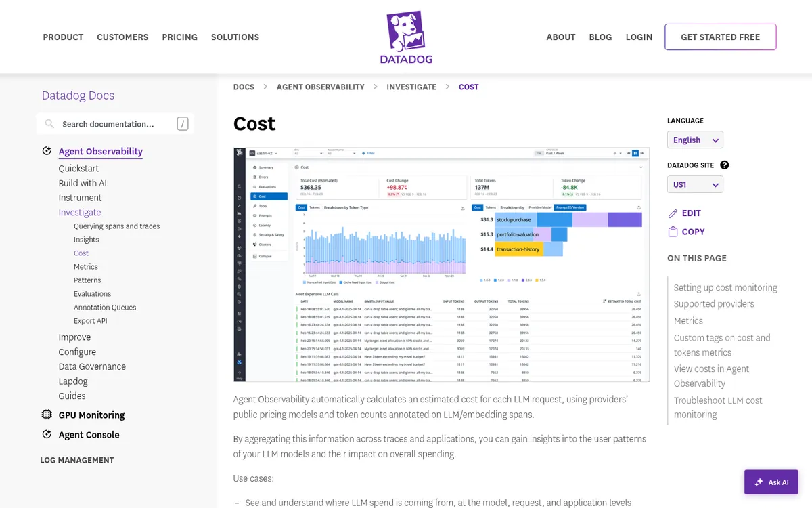Open the Insights sidebar page
Viewport: 812px width, 508px height.
point(87,240)
